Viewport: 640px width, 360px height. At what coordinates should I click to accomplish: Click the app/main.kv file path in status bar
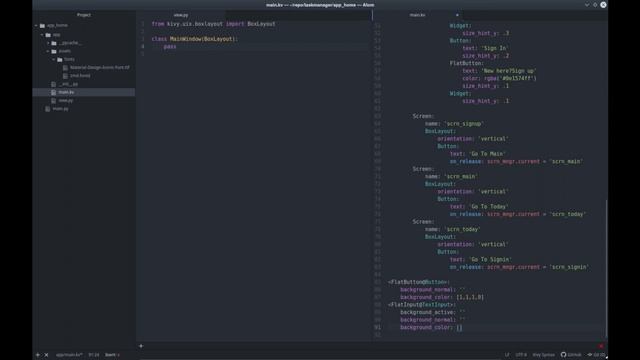pyautogui.click(x=69, y=355)
